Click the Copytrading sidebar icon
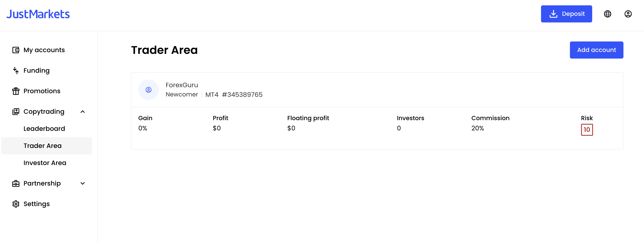 16,111
